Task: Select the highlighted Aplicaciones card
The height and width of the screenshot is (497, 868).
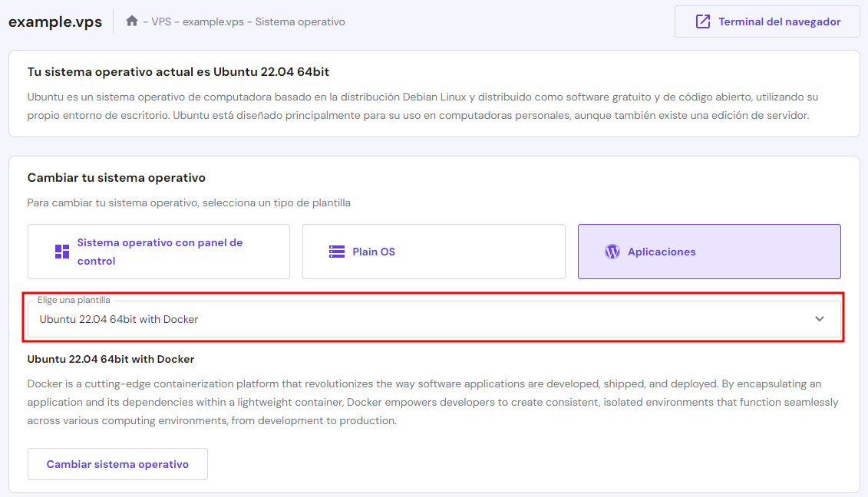Action: click(x=708, y=251)
